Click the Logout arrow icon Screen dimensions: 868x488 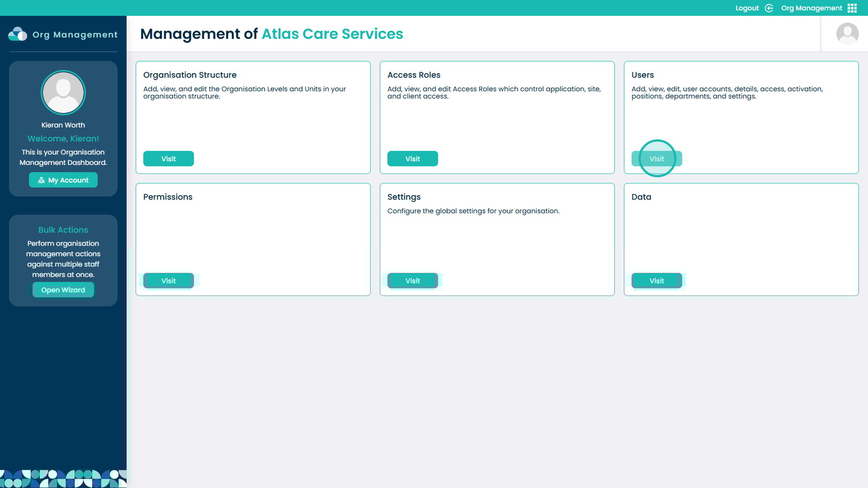coord(769,8)
